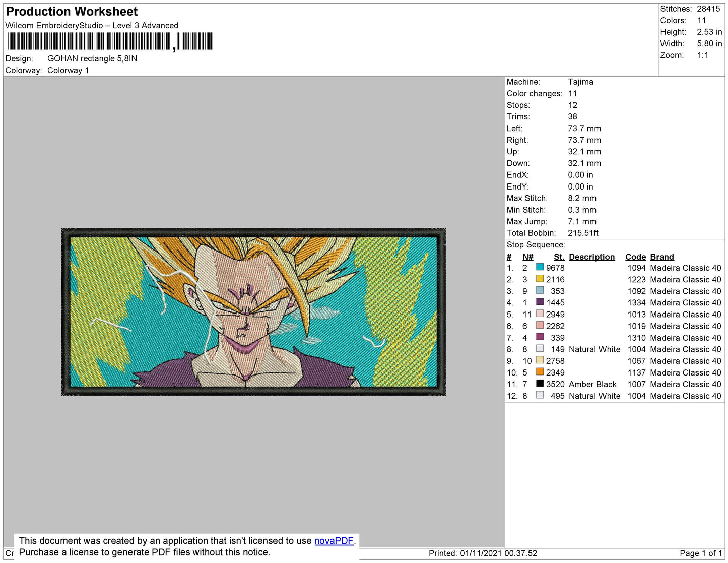The height and width of the screenshot is (563, 728).
Task: Select the yellow swatch in stop 2
Action: pos(540,279)
